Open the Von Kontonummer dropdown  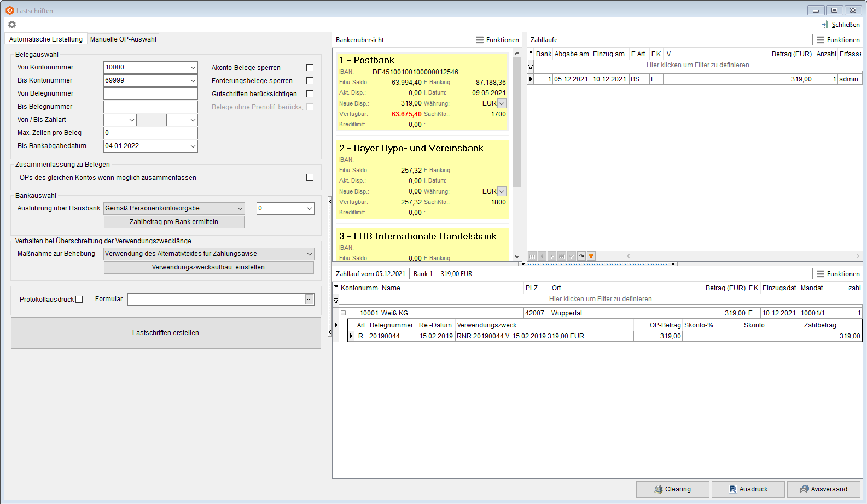(x=193, y=67)
